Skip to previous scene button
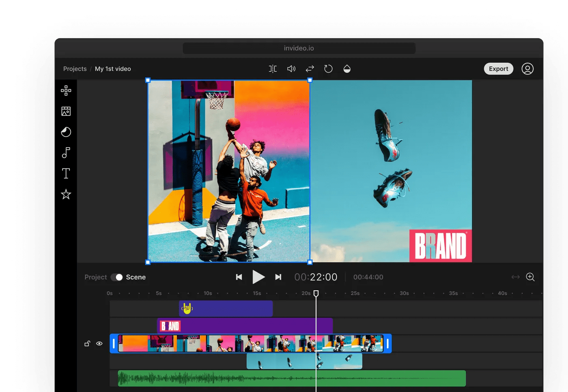Image resolution: width=568 pixels, height=392 pixels. tap(239, 277)
